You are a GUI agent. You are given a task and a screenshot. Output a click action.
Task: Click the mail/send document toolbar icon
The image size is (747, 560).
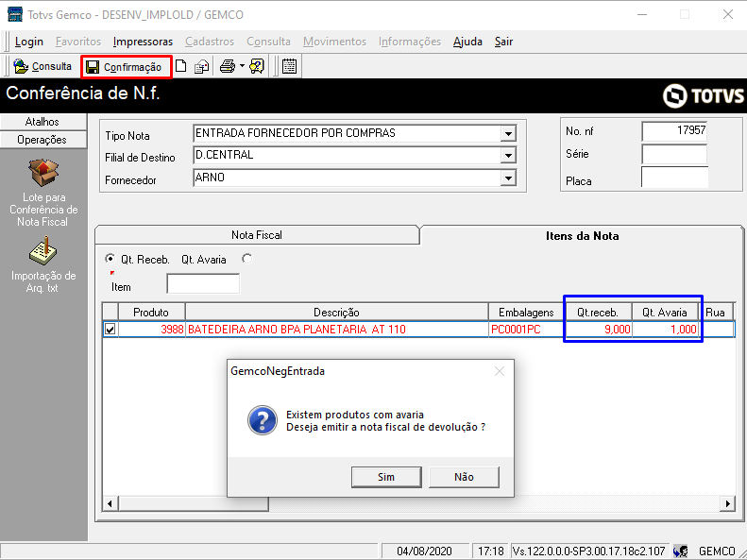tap(201, 66)
